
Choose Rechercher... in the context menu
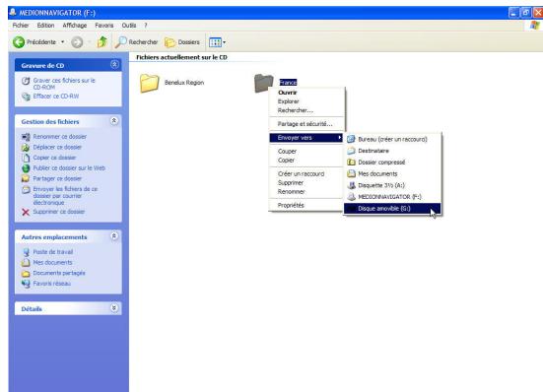306,110
